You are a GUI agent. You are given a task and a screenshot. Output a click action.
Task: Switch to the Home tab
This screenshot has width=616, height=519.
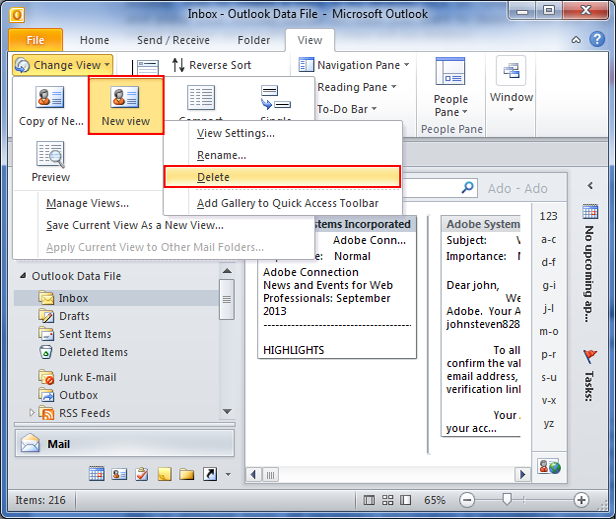94,40
